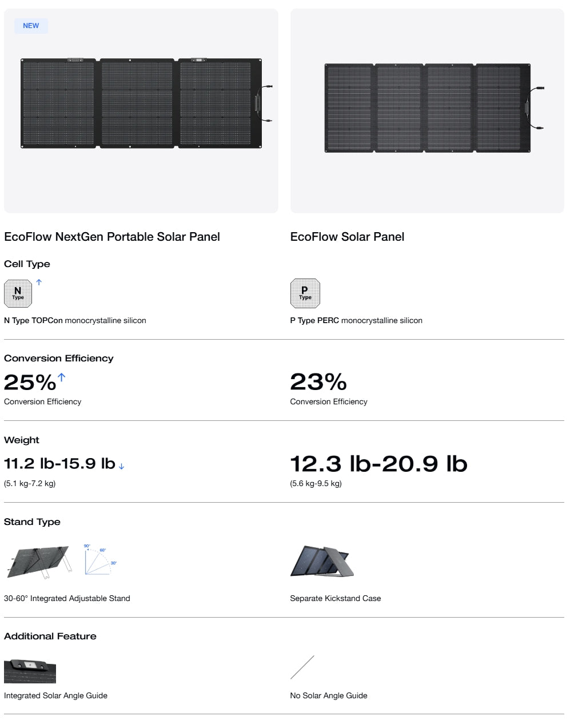Open the NextGen Portable Solar Panel image

click(141, 104)
